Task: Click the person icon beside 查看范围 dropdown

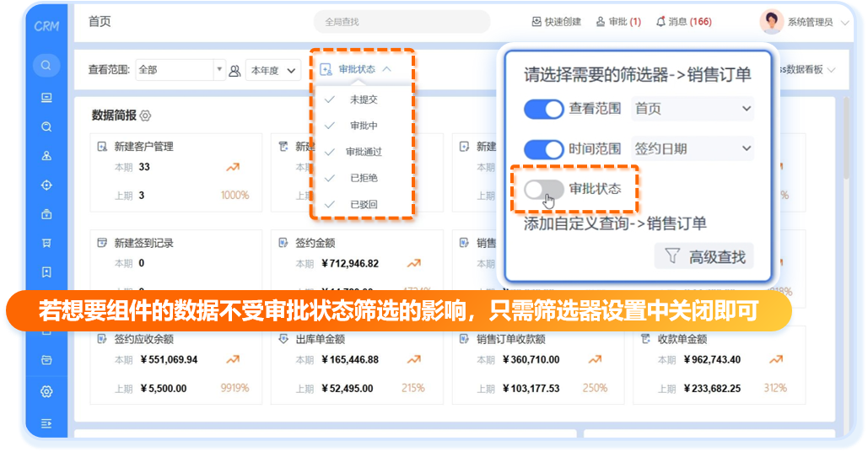Action: tap(235, 71)
